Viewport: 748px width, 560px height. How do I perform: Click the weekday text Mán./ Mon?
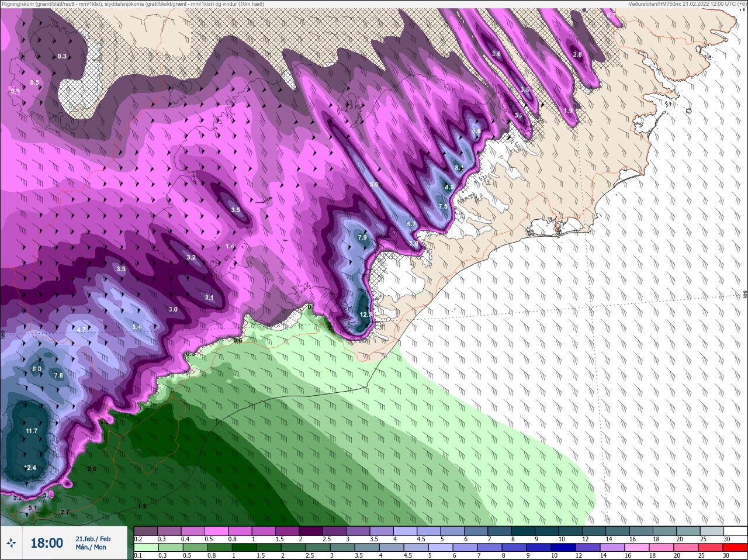(x=91, y=548)
